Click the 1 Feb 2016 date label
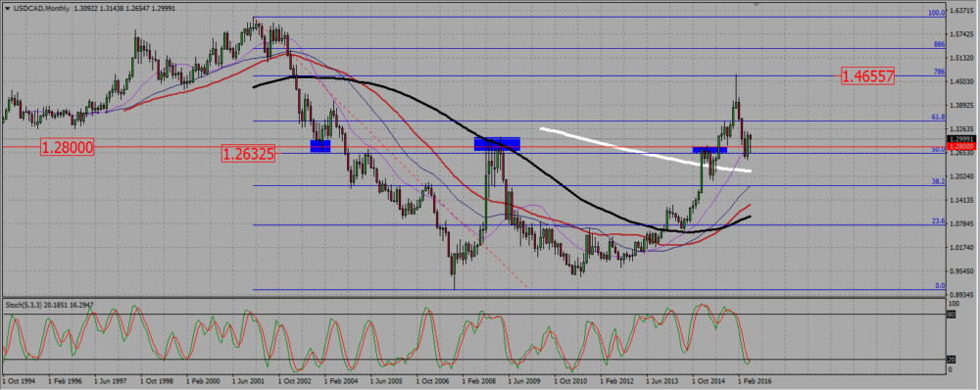Image resolution: width=980 pixels, height=390 pixels. pos(755,379)
